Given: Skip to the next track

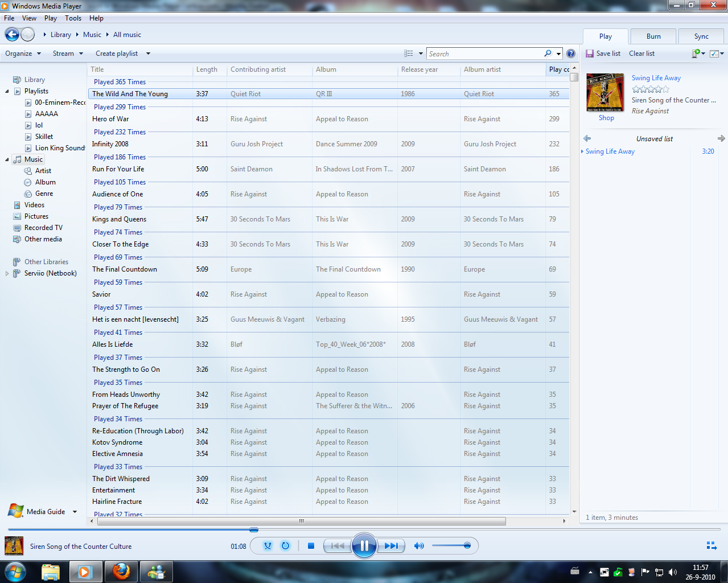Looking at the screenshot, I should (x=391, y=546).
